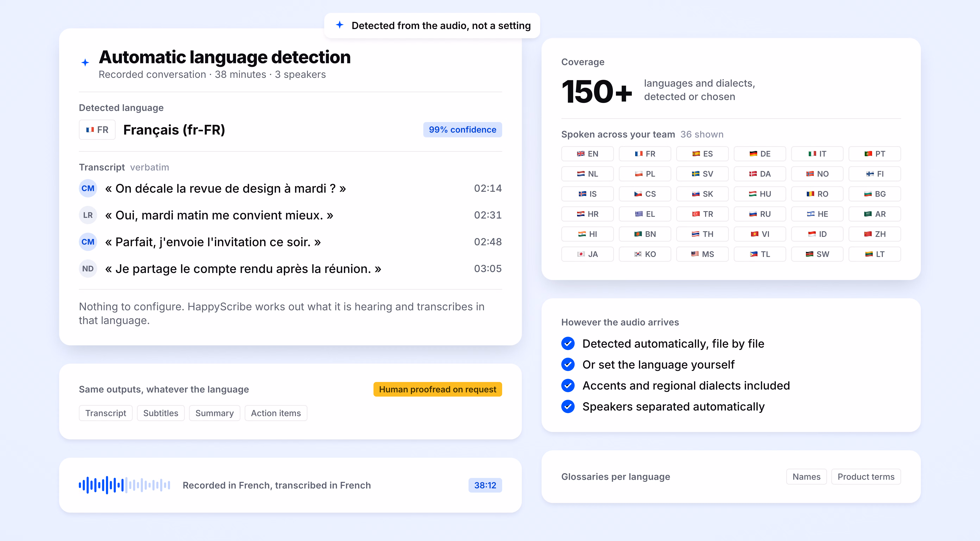The width and height of the screenshot is (980, 541).
Task: Pick the SW language chip
Action: coord(817,254)
